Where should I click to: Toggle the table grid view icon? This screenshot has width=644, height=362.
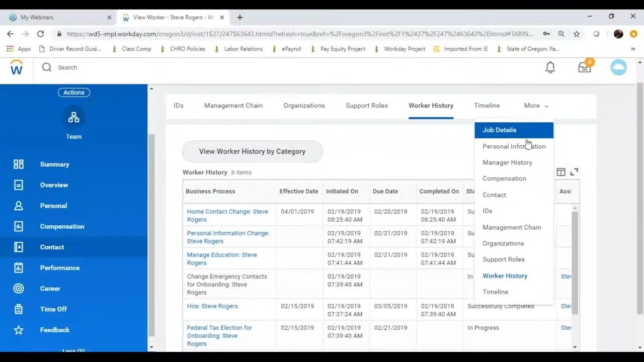point(561,172)
